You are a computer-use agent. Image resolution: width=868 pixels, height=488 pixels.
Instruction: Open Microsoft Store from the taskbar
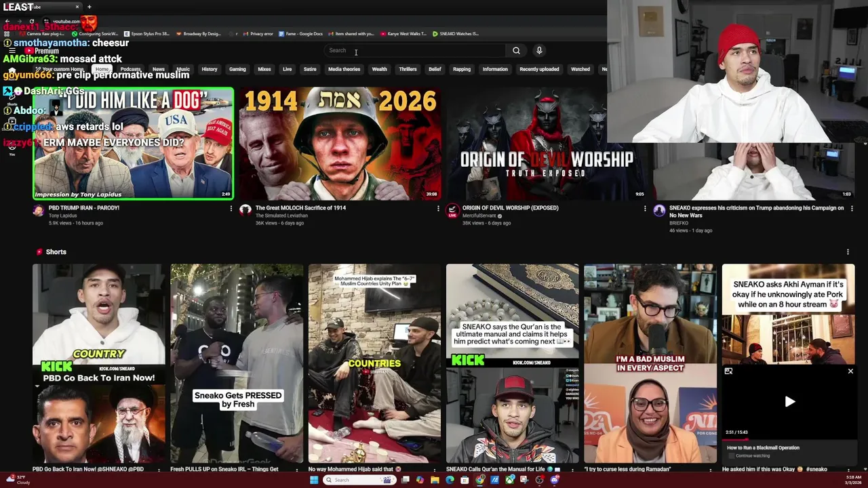pyautogui.click(x=465, y=480)
